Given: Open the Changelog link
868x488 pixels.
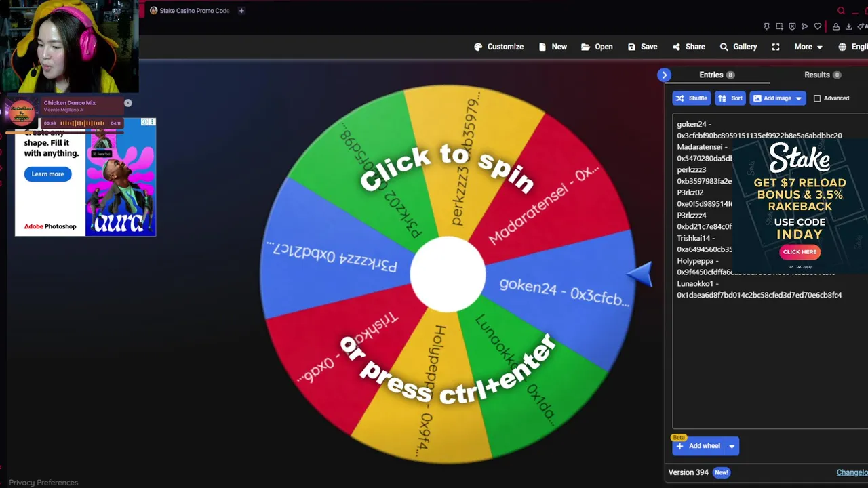Looking at the screenshot, I should pos(852,472).
